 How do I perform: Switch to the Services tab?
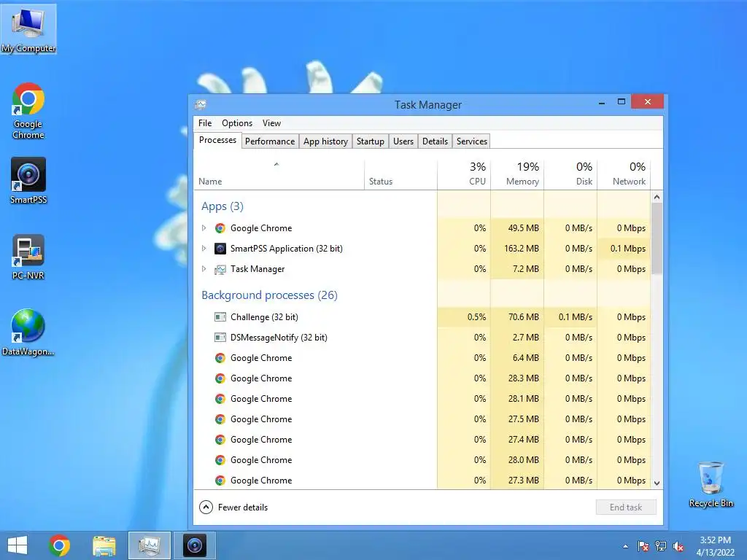point(472,141)
